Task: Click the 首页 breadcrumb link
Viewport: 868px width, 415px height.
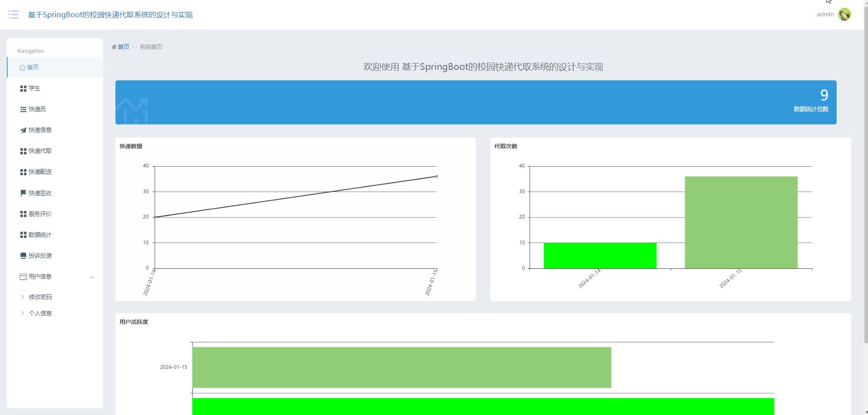Action: click(x=123, y=47)
